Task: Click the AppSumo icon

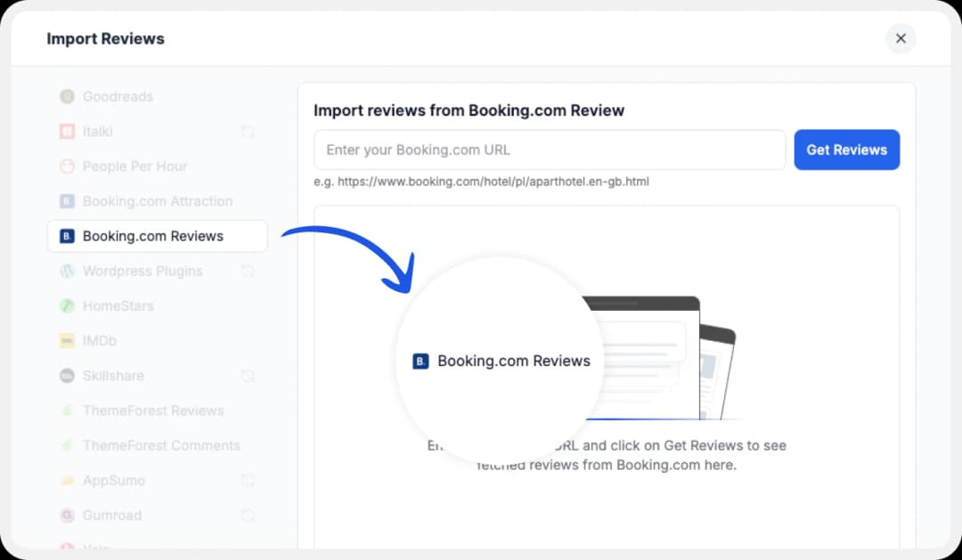Action: pyautogui.click(x=67, y=480)
